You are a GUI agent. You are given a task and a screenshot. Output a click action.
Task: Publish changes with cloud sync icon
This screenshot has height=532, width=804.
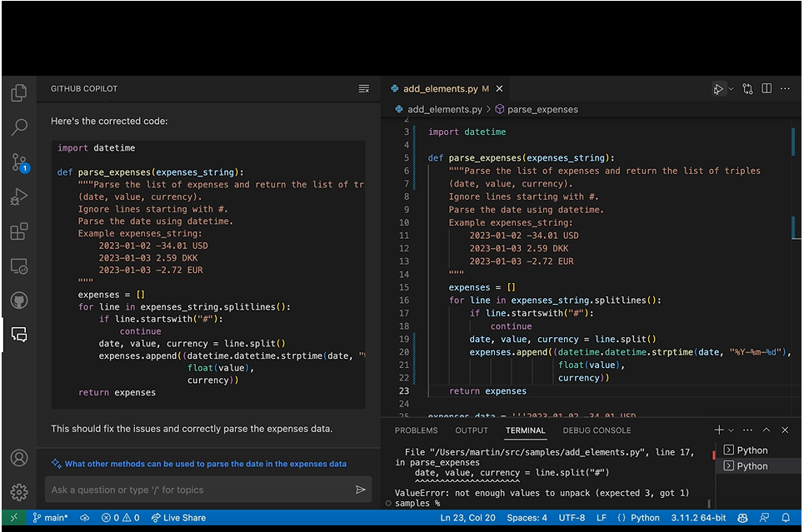(85, 518)
